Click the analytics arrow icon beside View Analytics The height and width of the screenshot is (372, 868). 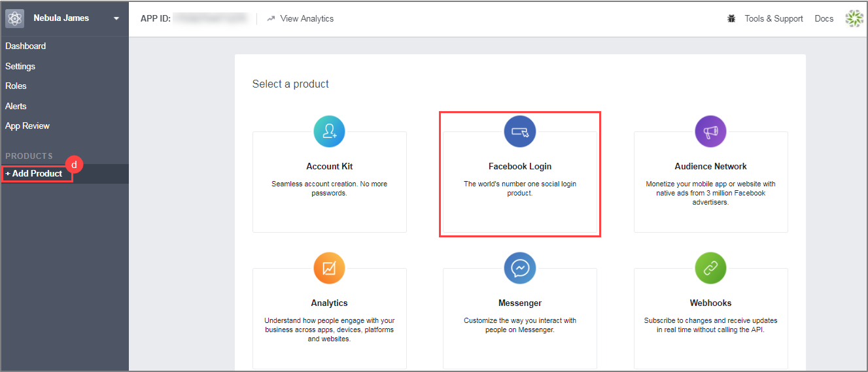click(x=271, y=18)
